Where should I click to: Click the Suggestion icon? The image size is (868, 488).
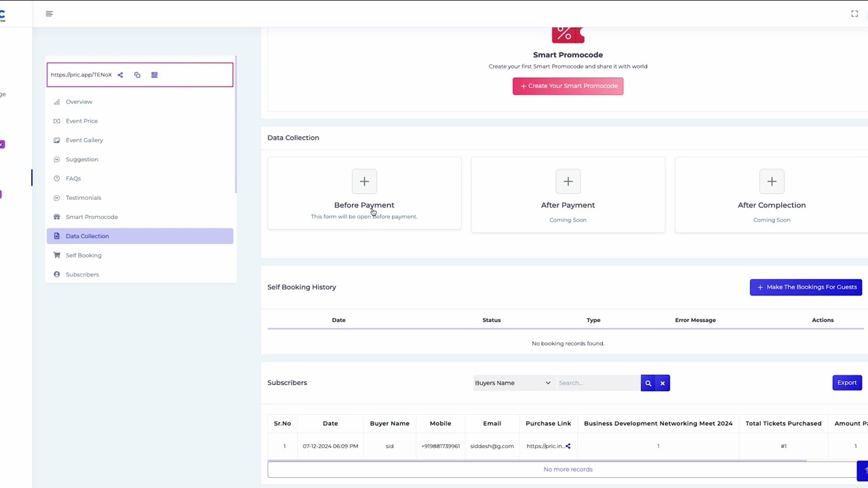pyautogui.click(x=56, y=159)
